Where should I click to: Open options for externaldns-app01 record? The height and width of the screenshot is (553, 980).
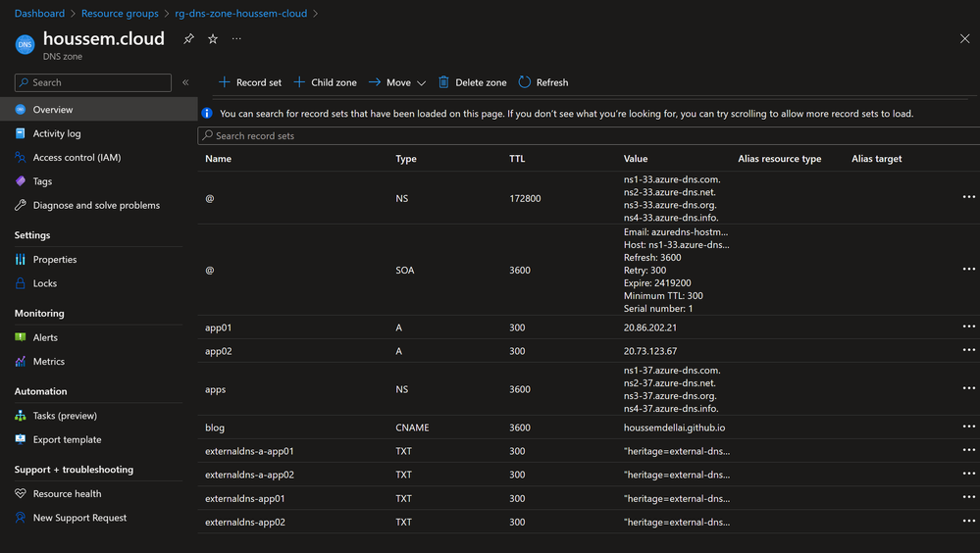(x=969, y=498)
